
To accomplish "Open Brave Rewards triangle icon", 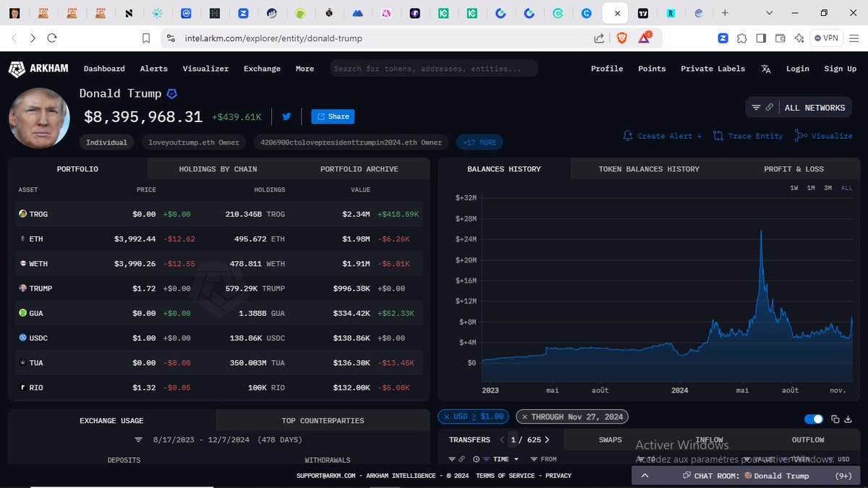I will point(645,38).
